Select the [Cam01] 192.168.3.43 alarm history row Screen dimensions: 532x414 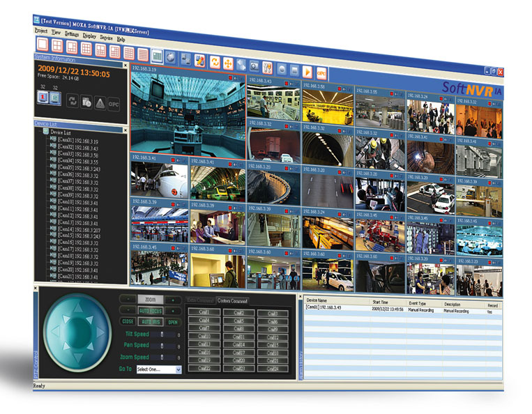(x=402, y=309)
